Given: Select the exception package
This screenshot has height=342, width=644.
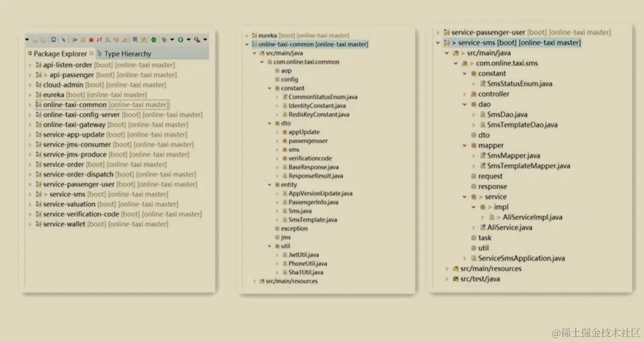Looking at the screenshot, I should (294, 229).
